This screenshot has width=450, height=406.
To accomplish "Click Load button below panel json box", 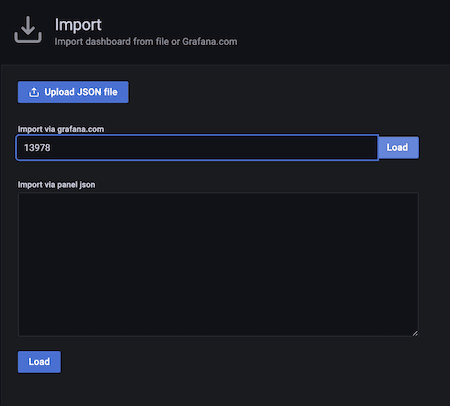I will [39, 362].
